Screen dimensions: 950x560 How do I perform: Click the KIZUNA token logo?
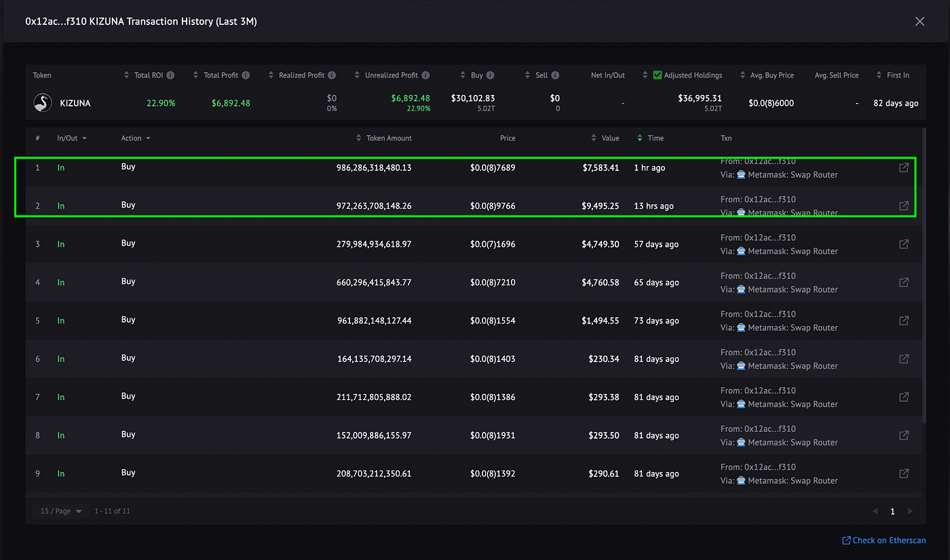tap(43, 103)
